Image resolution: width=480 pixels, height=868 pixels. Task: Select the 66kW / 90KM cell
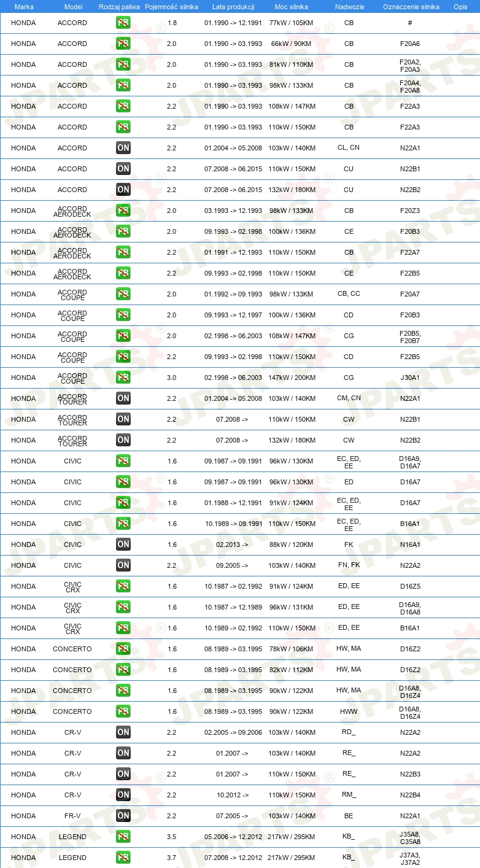(292, 44)
